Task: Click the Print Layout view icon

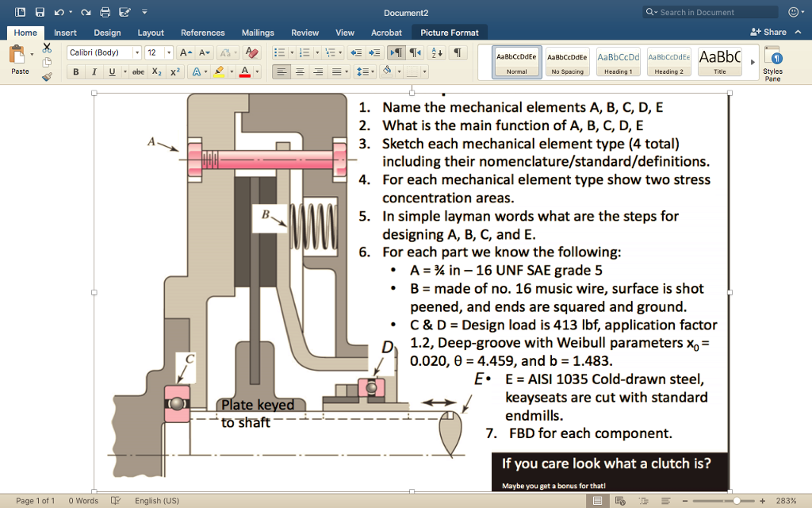Action: [x=596, y=500]
